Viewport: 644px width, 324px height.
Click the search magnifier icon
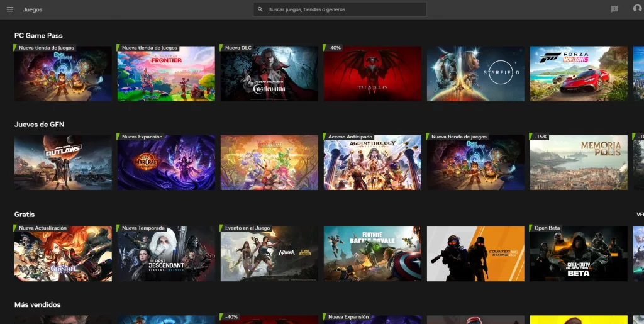coord(260,9)
